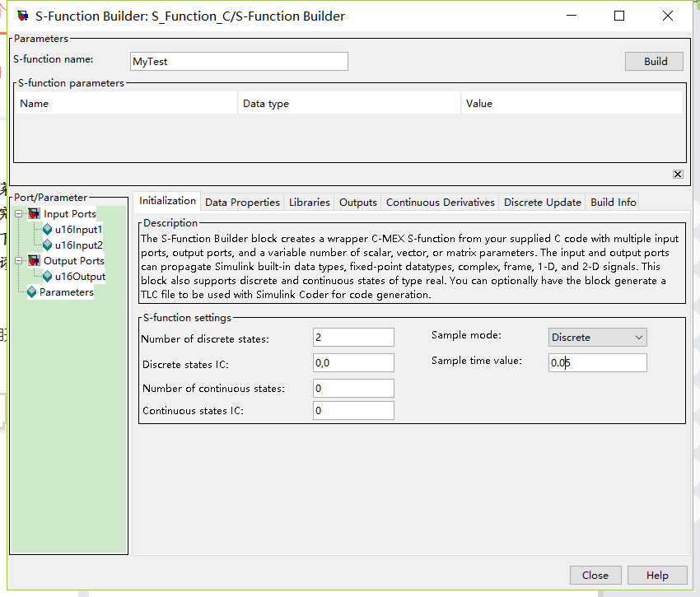Select the Input Ports tree item
Image resolution: width=700 pixels, height=597 pixels.
[x=70, y=214]
